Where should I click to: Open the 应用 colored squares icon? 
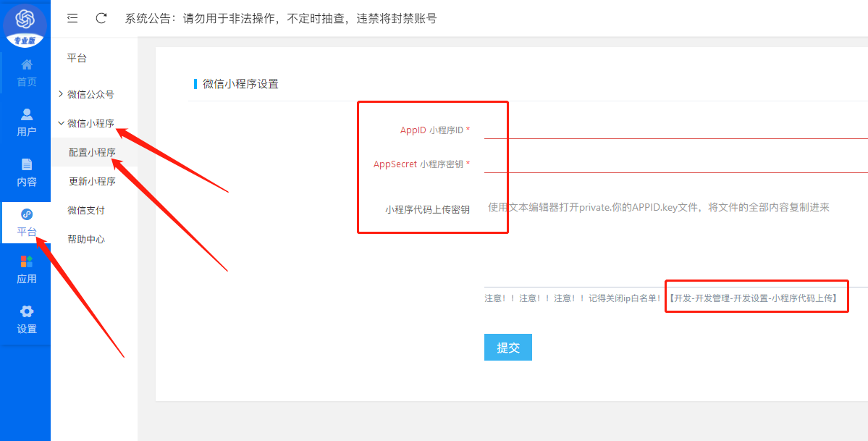point(27,261)
